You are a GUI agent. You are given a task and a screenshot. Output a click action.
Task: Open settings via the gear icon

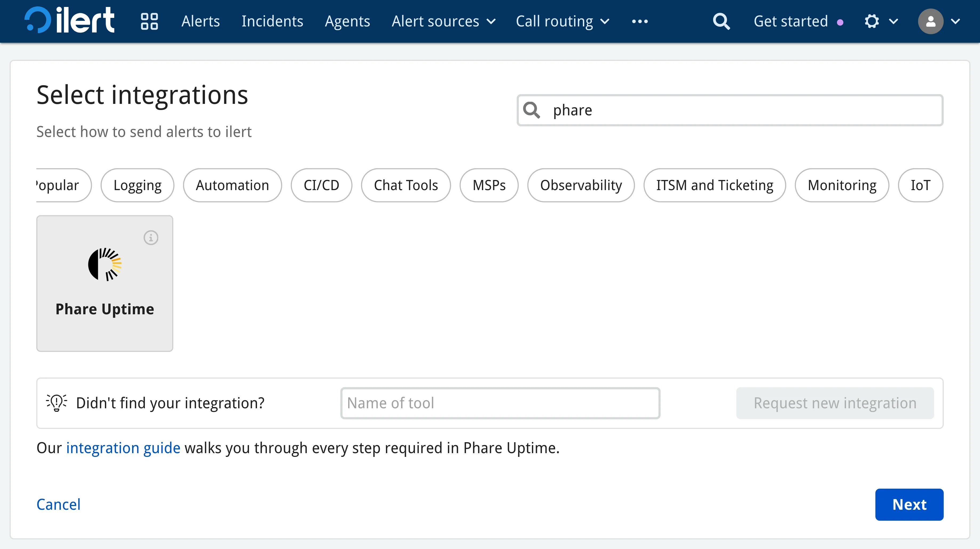pos(872,21)
